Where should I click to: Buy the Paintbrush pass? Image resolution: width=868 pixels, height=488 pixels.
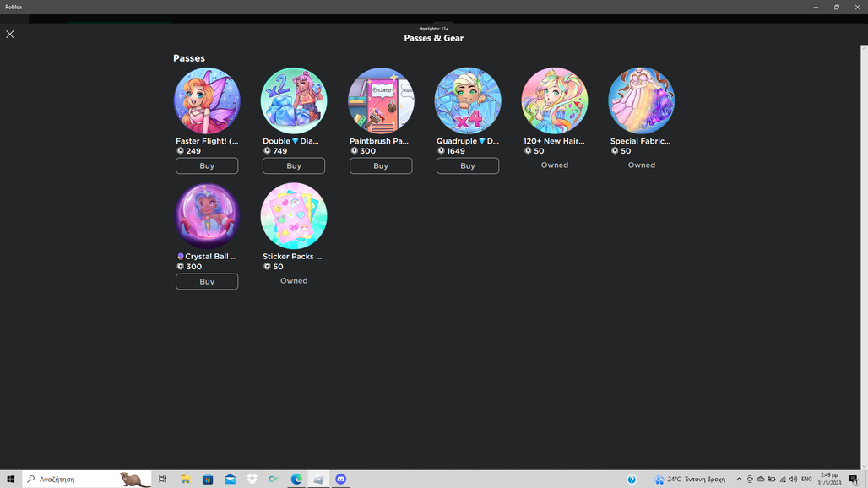tap(381, 166)
